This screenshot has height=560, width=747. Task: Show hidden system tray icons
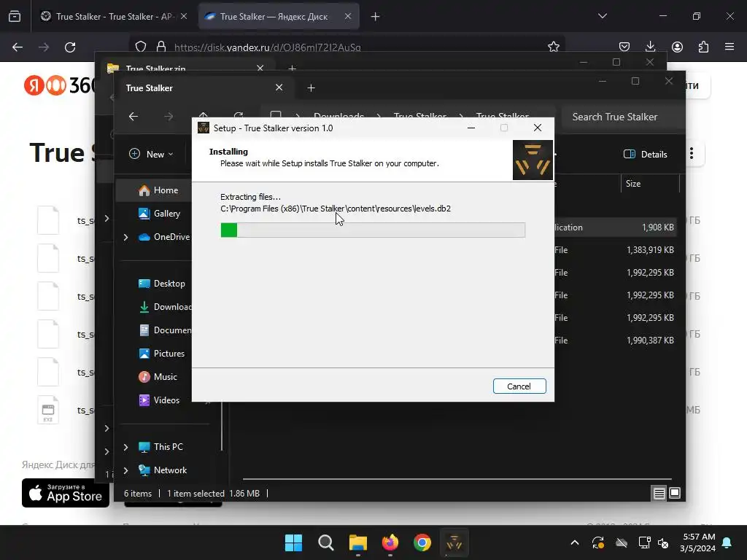[x=575, y=542]
